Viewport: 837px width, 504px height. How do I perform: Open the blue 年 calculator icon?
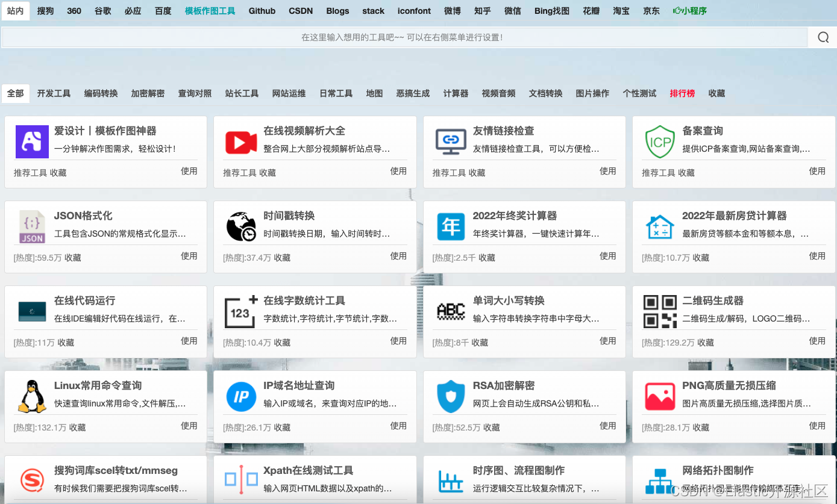pyautogui.click(x=451, y=227)
